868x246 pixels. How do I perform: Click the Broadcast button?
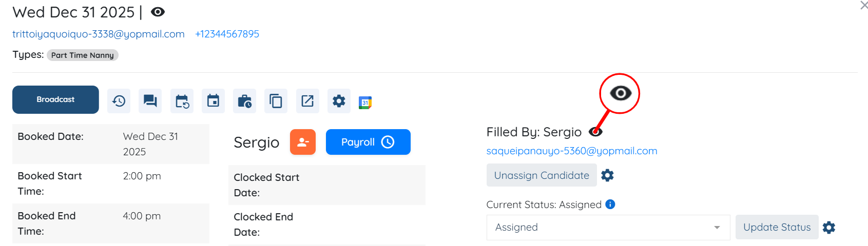click(x=55, y=99)
